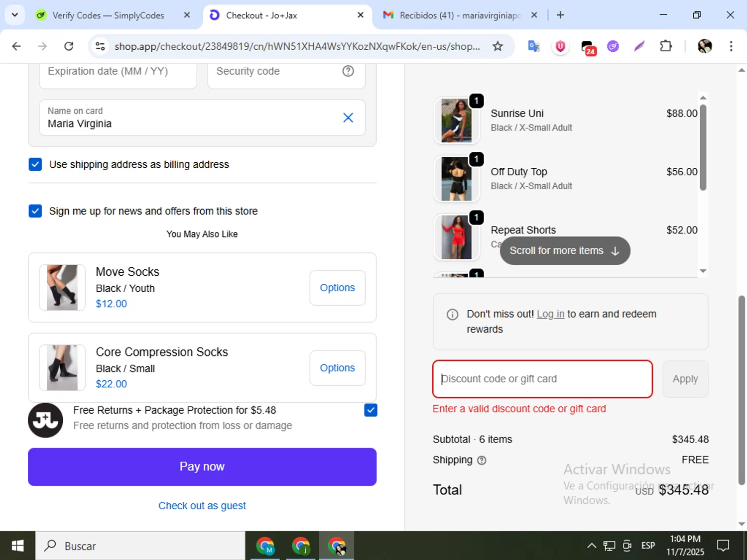Screen dimensions: 747x560
Task: Click the page vertical scrollbar thumb
Action: pos(742,390)
